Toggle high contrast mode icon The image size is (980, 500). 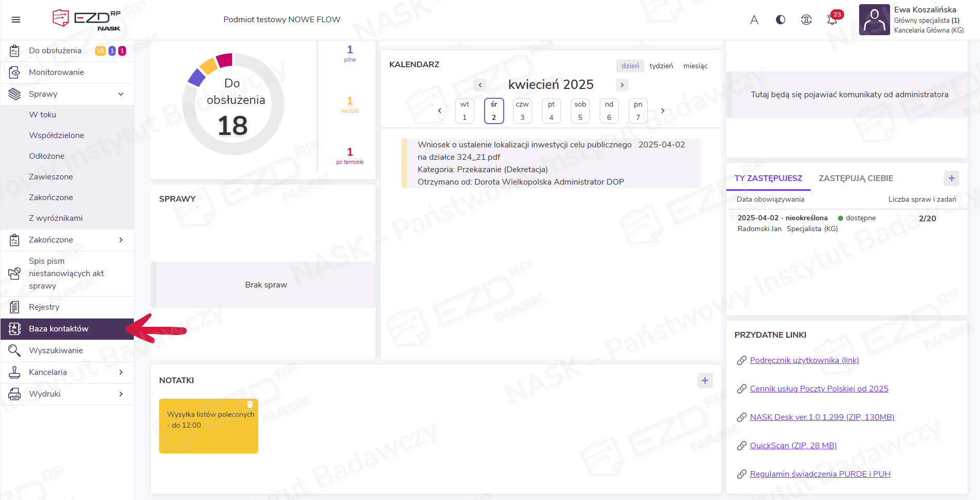(780, 20)
